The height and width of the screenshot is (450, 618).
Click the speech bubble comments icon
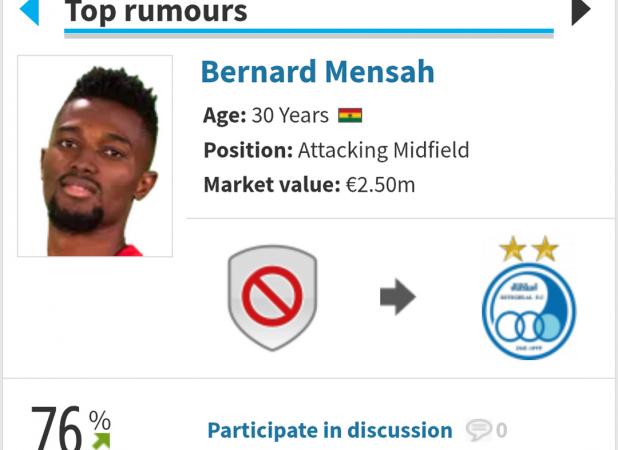(x=478, y=430)
